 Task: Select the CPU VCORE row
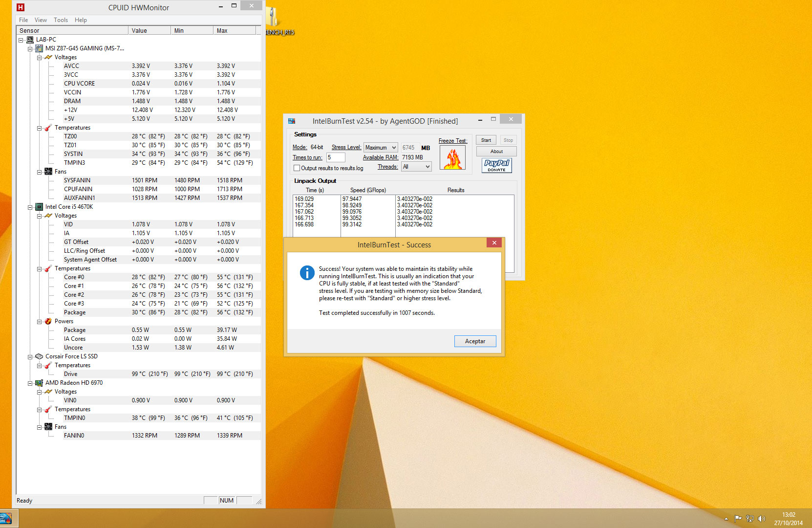pyautogui.click(x=162, y=84)
